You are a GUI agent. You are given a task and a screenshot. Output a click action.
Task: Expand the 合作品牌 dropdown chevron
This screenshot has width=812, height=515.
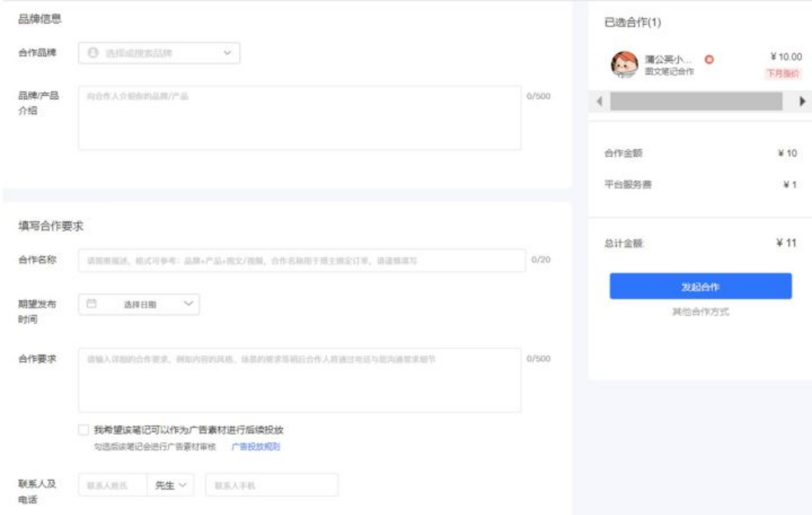point(227,53)
